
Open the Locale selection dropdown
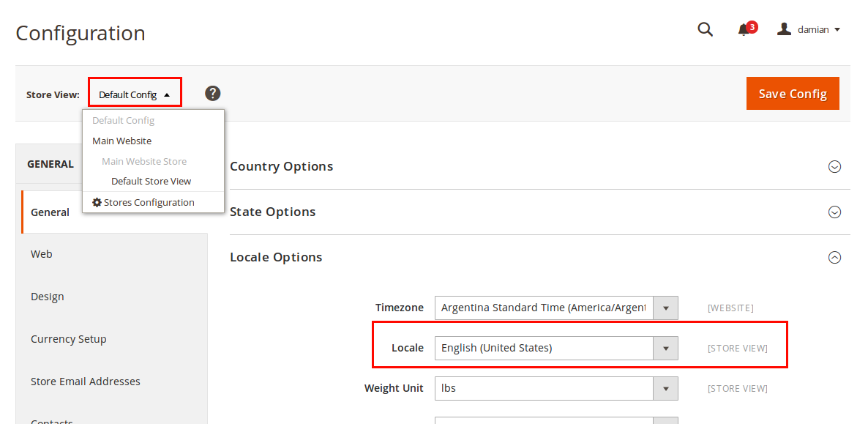[665, 348]
